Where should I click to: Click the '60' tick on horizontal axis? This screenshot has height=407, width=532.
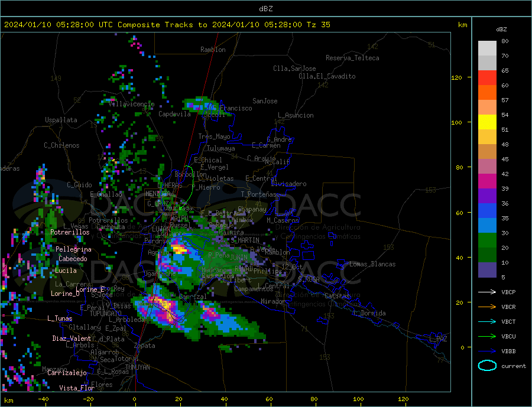269,399
